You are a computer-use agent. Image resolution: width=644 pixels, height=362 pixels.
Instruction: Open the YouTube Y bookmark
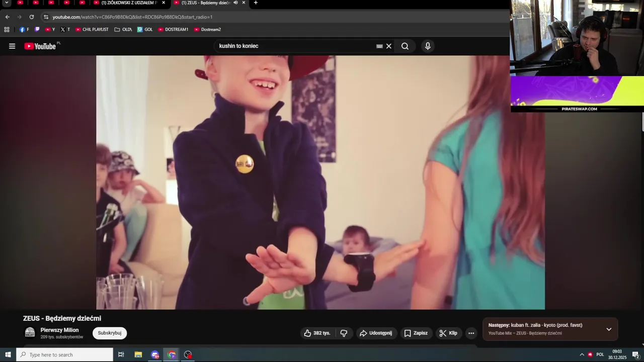tap(50, 30)
